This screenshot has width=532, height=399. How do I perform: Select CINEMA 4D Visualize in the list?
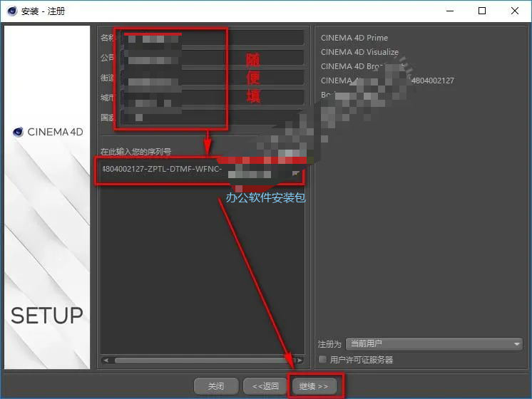359,52
